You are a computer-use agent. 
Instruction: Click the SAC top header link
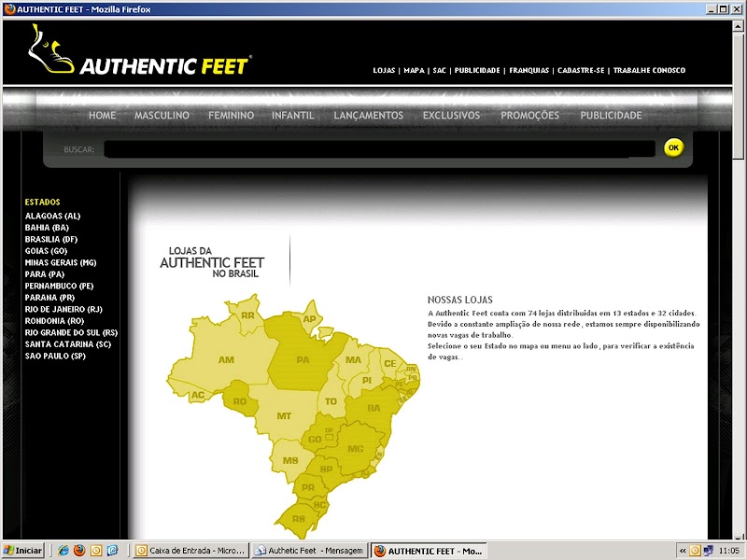[439, 71]
